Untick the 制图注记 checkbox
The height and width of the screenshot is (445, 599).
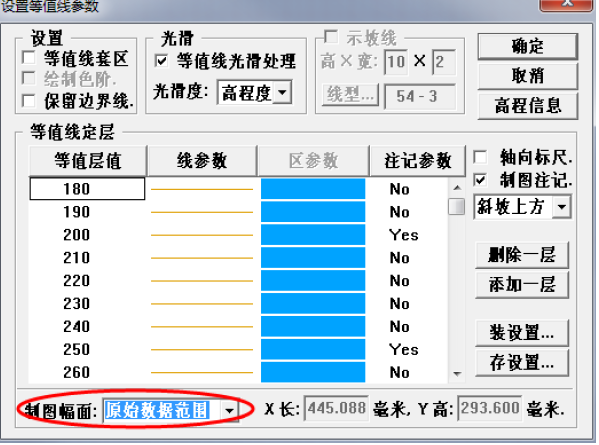point(480,180)
